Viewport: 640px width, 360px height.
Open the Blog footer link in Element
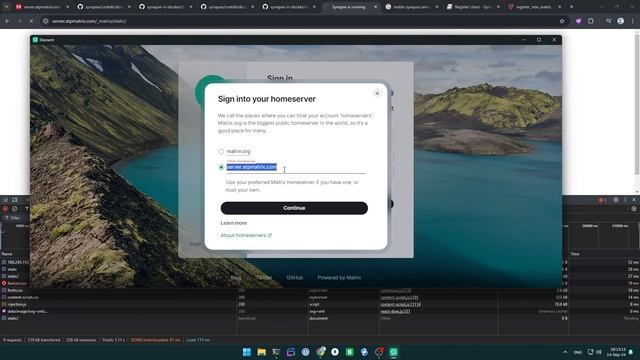(236, 278)
